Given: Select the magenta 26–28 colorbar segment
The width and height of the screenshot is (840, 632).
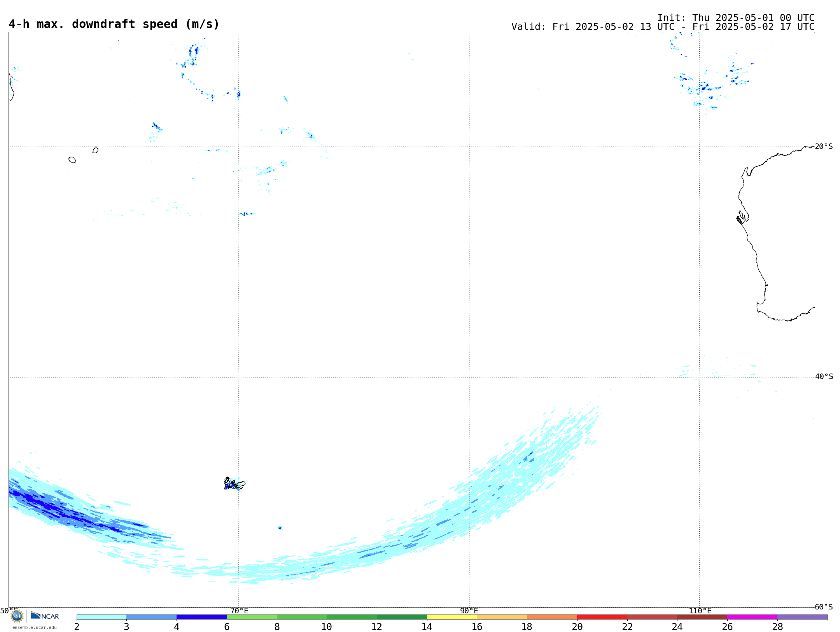Looking at the screenshot, I should click(x=752, y=617).
